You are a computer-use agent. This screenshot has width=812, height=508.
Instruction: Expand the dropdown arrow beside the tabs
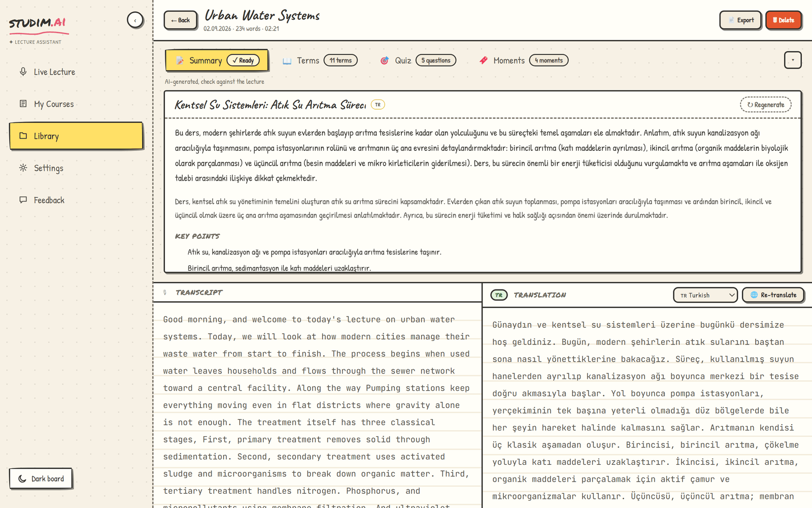[793, 60]
